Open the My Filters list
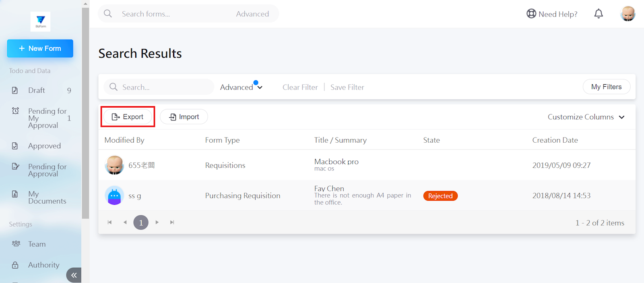This screenshot has height=283, width=644. (606, 87)
